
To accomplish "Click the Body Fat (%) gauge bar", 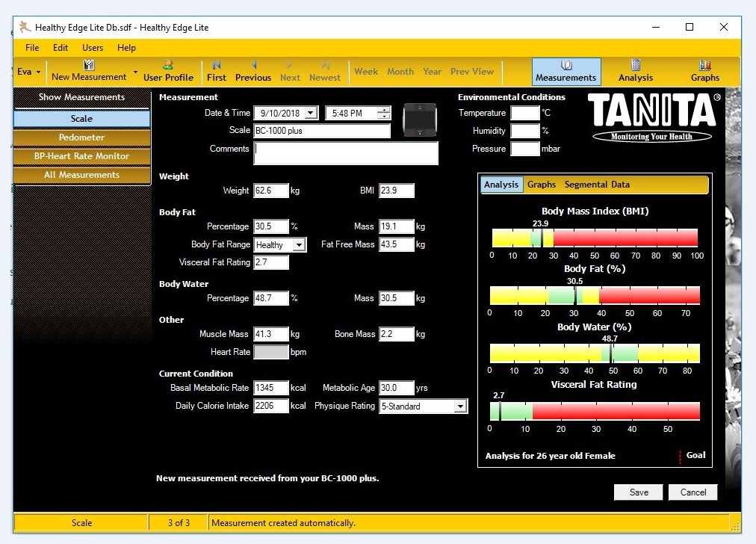I will [x=595, y=295].
